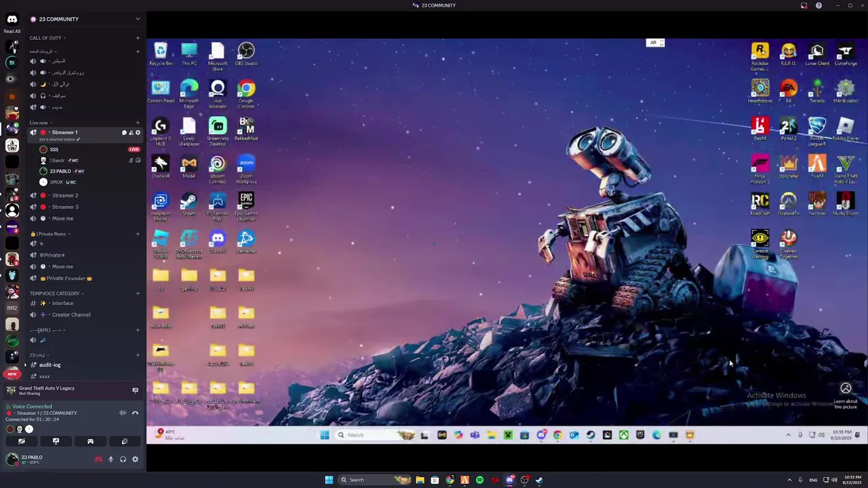The height and width of the screenshot is (488, 868).
Task: Open the Discord inbox icon in title bar
Action: [804, 5]
